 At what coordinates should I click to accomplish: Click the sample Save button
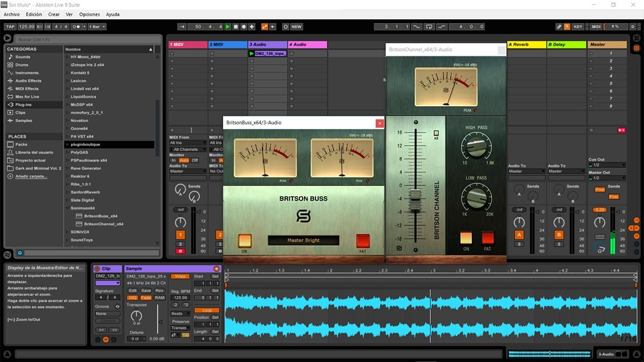click(x=146, y=291)
